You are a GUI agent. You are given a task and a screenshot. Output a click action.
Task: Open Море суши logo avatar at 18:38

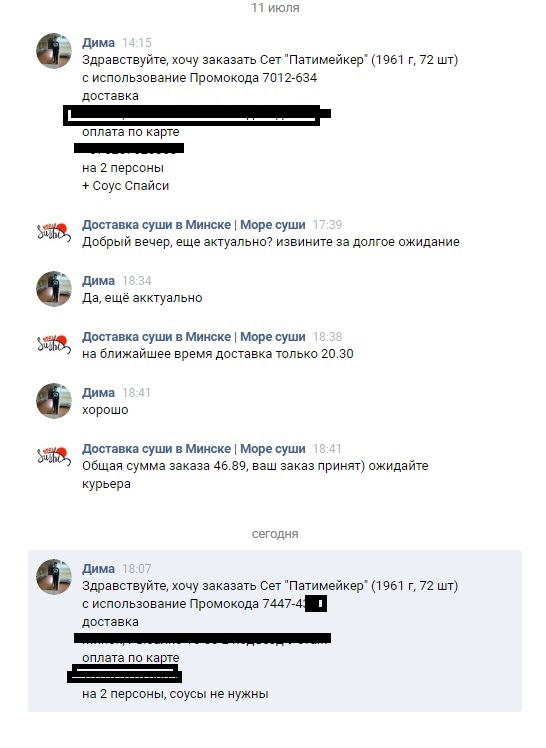pyautogui.click(x=54, y=344)
